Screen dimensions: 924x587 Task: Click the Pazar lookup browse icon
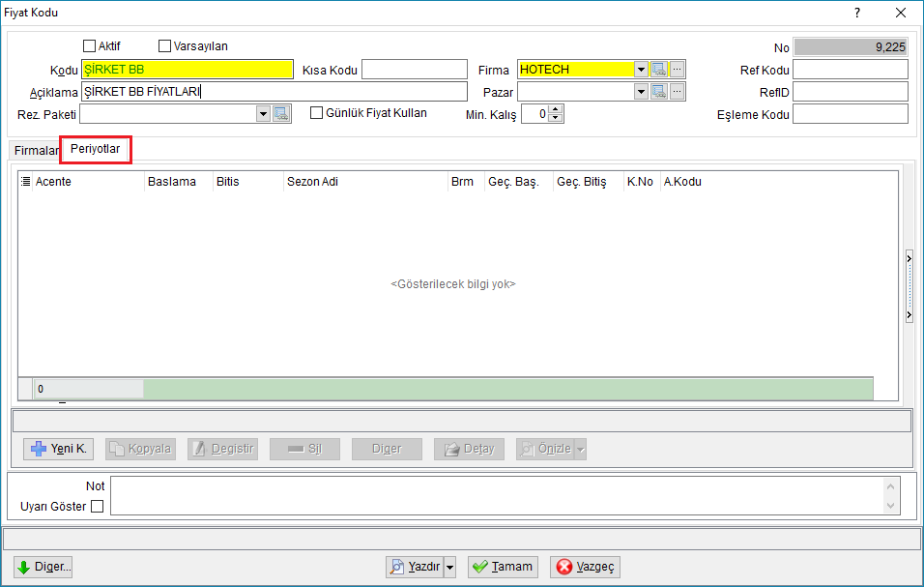659,92
